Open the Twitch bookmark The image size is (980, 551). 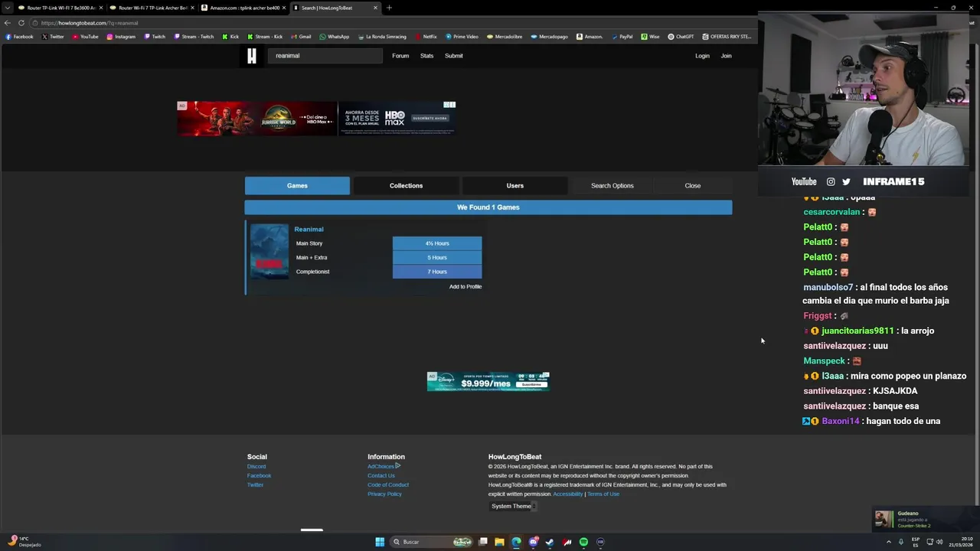[155, 37]
